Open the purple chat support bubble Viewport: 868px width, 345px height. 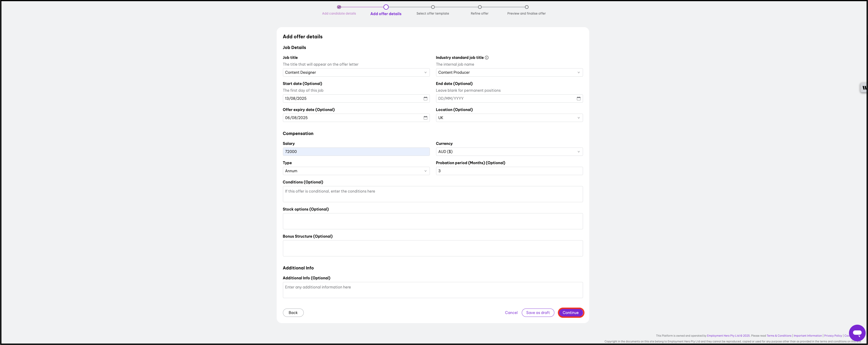(857, 333)
